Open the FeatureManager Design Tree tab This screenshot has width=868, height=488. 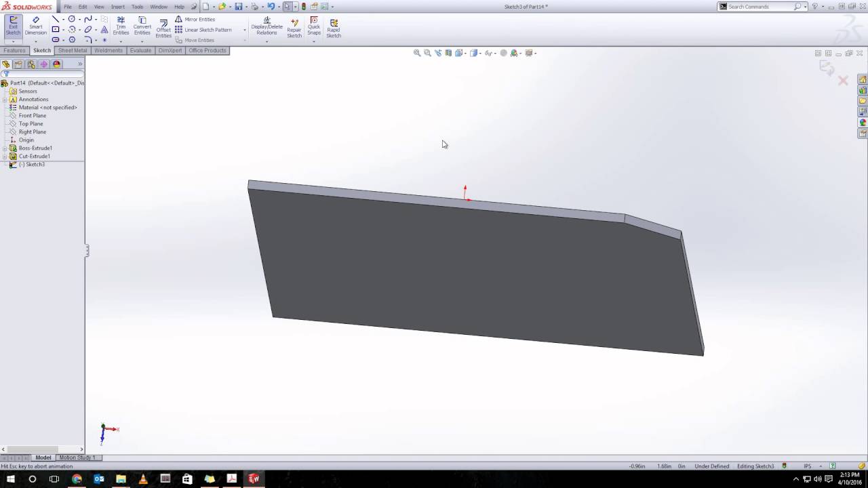[x=6, y=64]
